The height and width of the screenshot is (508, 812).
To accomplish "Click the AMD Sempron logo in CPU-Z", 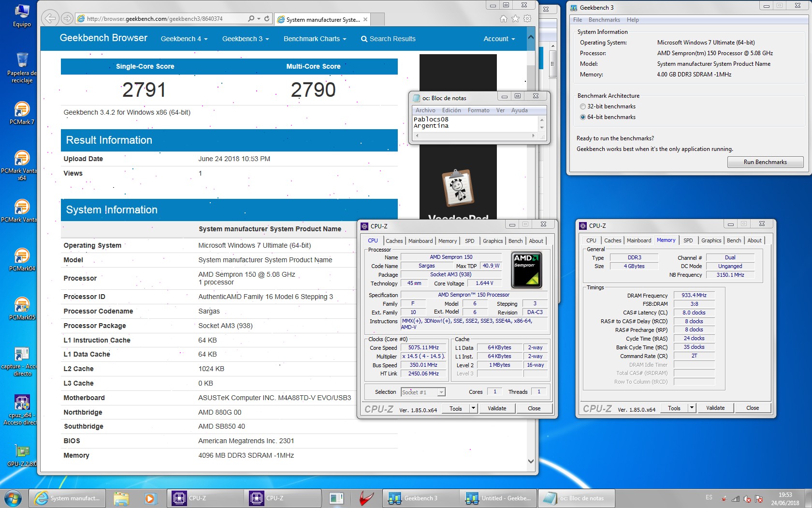I will 527,270.
